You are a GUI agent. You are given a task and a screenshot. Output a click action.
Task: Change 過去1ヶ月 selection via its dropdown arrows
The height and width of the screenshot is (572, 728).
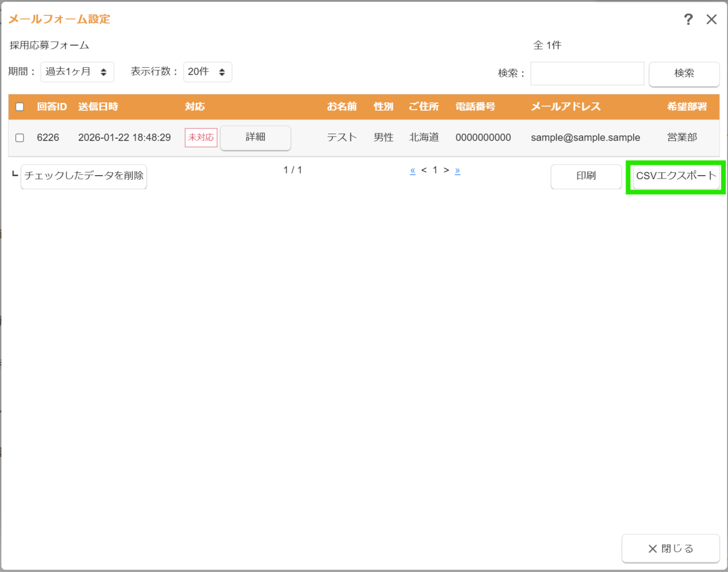click(102, 72)
